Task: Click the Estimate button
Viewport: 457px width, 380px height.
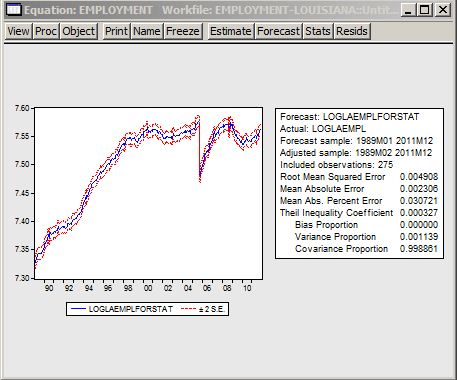Action: coord(231,31)
